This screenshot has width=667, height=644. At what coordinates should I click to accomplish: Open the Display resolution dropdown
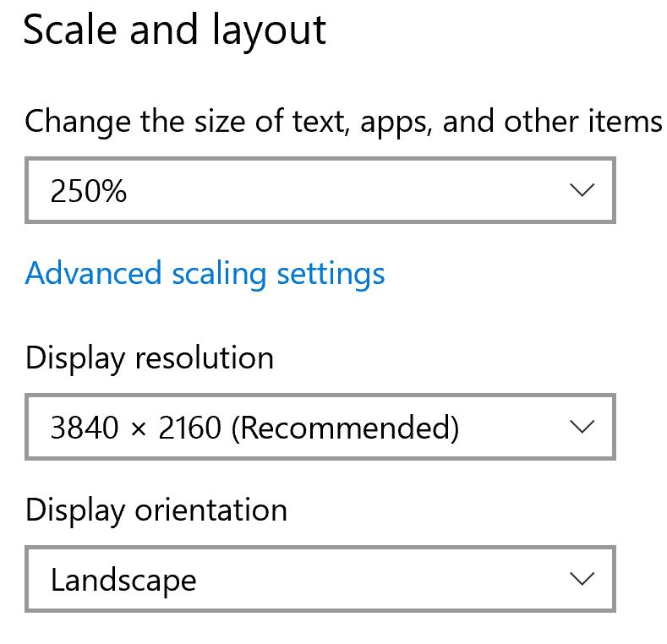click(x=320, y=427)
